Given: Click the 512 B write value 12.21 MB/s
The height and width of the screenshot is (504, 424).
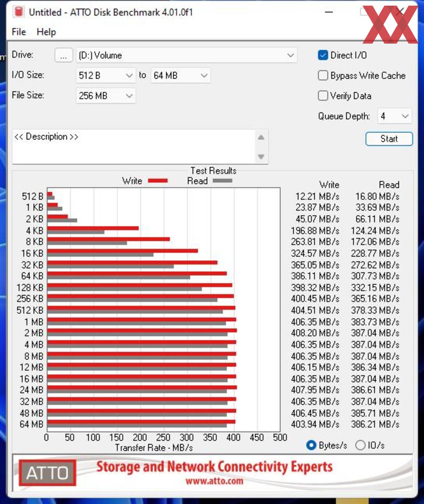Looking at the screenshot, I should click(317, 196).
